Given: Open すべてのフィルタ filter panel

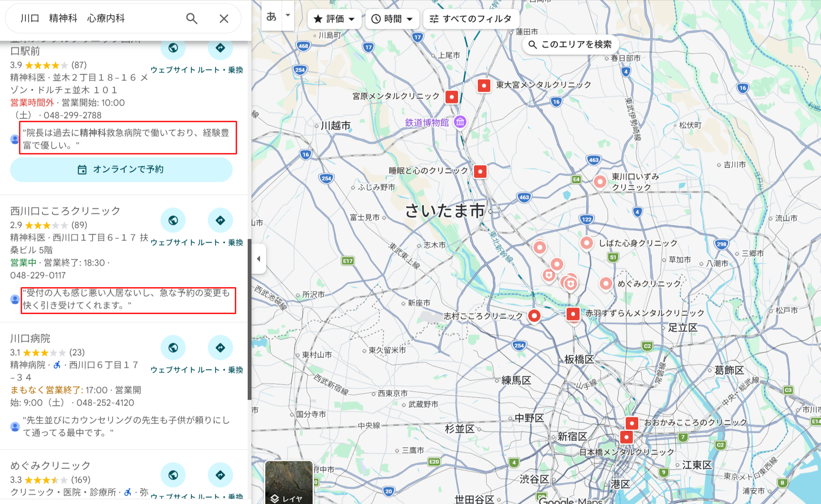Looking at the screenshot, I should (470, 18).
